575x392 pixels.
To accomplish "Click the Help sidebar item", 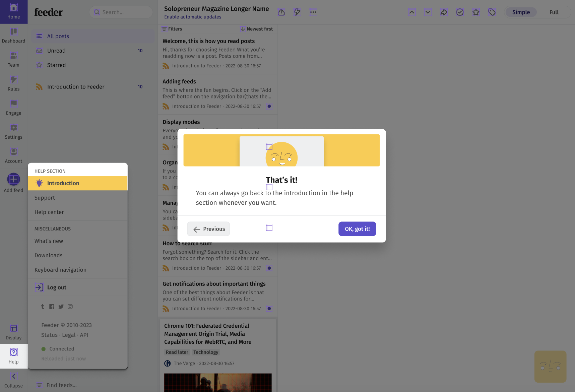I will click(x=14, y=356).
